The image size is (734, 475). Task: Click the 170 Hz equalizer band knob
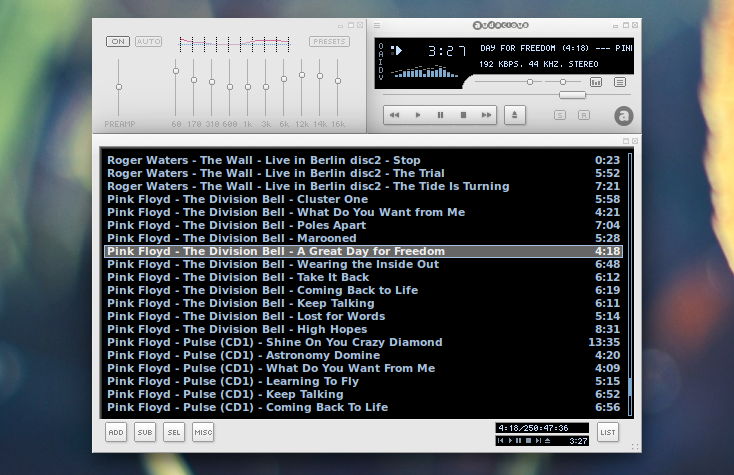coord(194,80)
